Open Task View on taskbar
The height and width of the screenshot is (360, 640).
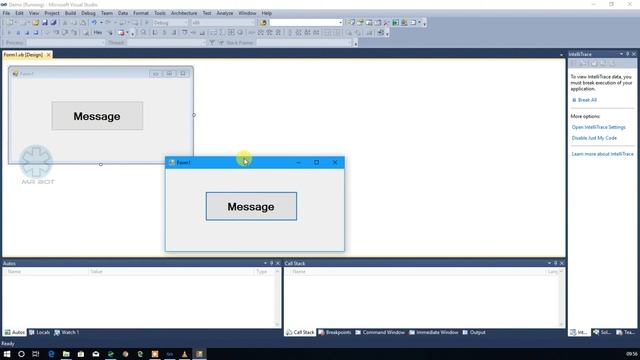[36, 354]
